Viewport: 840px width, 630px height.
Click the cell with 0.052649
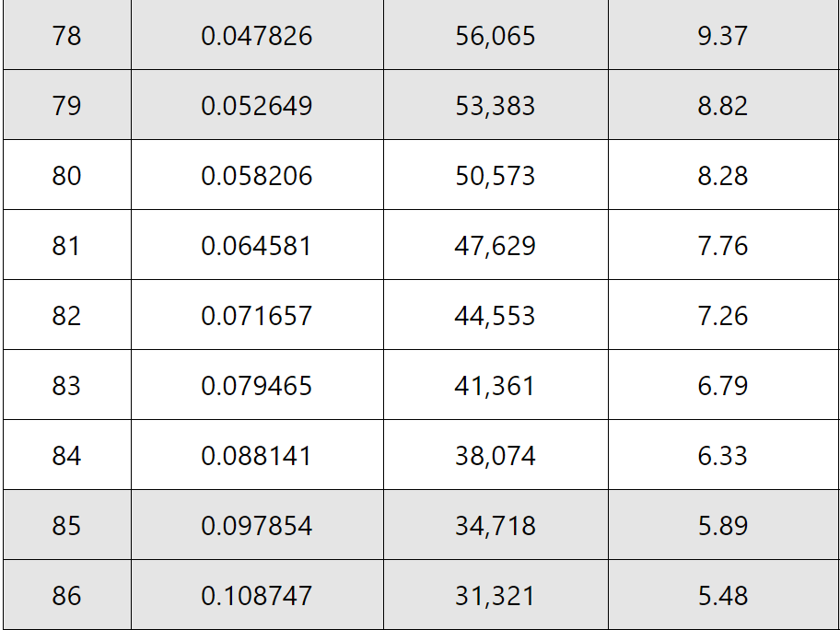click(257, 105)
